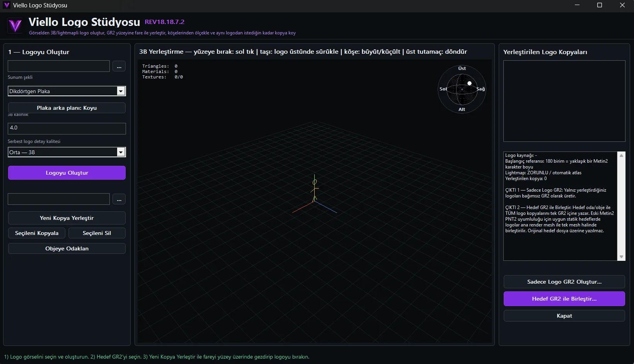This screenshot has height=364, width=634.
Task: Select the Üst view on the orientation gizmo
Action: point(462,68)
